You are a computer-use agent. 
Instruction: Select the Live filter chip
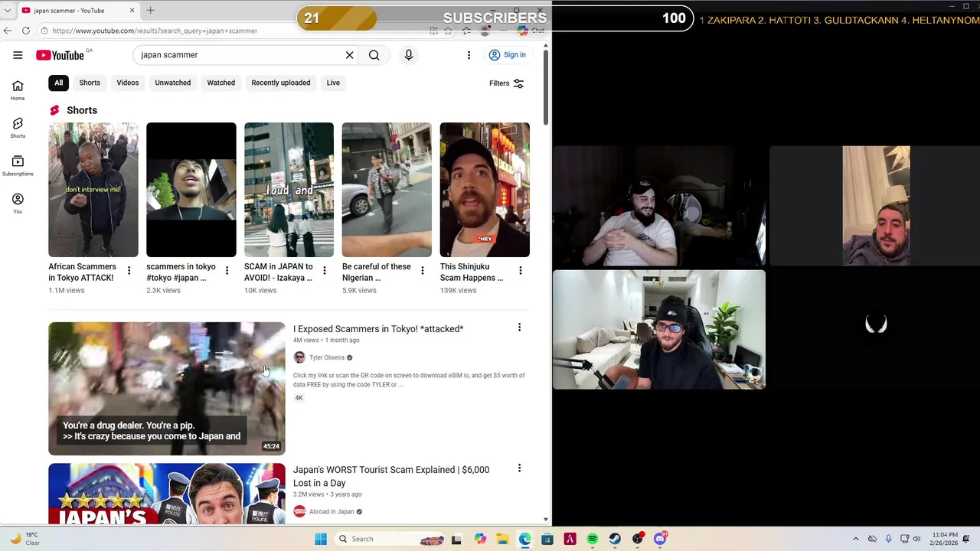point(333,83)
